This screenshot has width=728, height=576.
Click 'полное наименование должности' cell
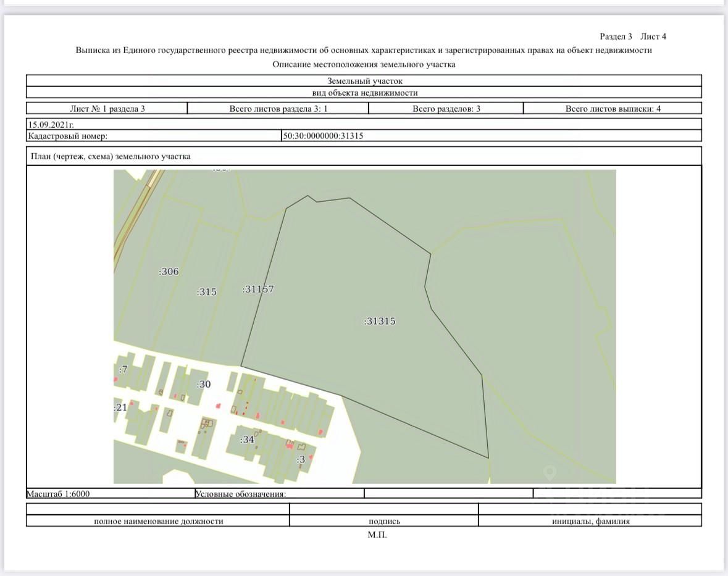pos(158,521)
